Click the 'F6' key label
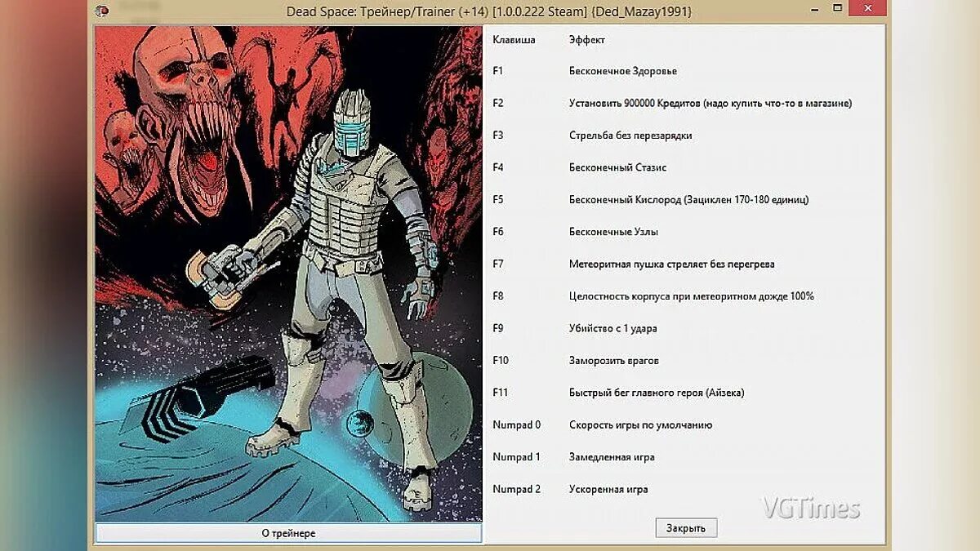 point(498,232)
